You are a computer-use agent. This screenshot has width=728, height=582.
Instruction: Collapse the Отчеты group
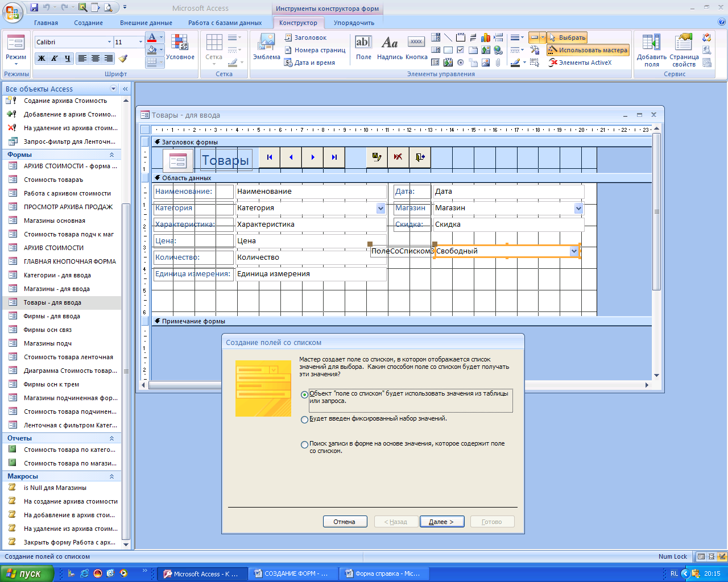(x=111, y=438)
